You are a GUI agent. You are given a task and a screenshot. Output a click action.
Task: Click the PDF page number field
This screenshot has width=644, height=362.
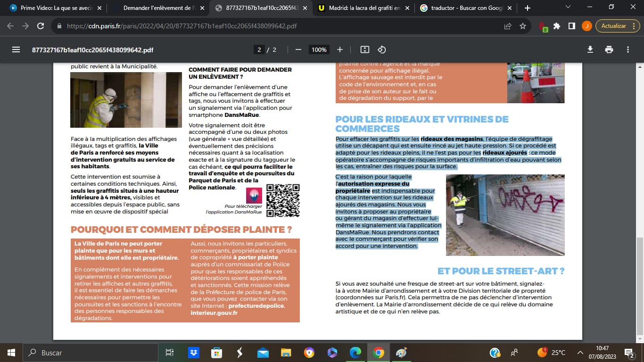click(x=259, y=49)
